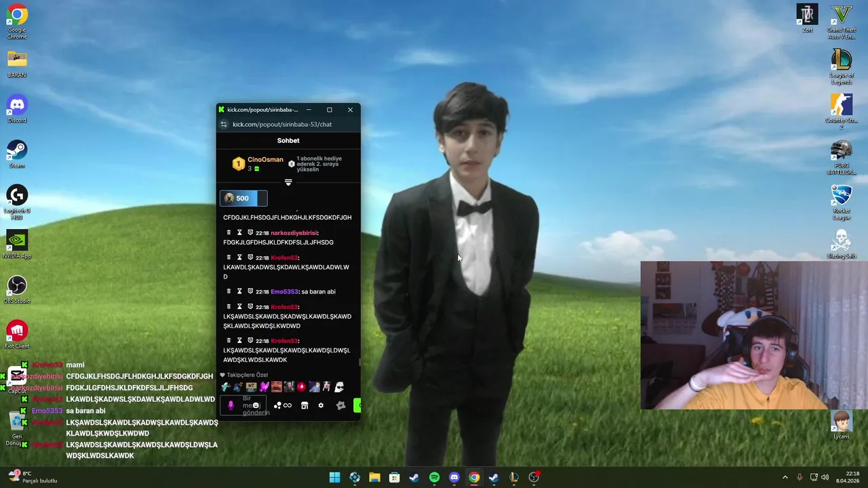This screenshot has width=868, height=488.
Task: Click "Takipçilere Özel" followers-only label
Action: [x=248, y=375]
